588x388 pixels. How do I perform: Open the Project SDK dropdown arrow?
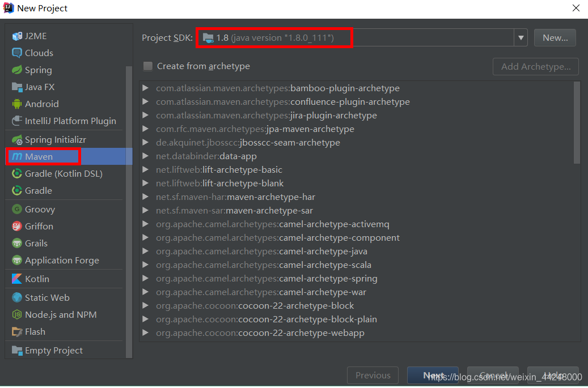[x=521, y=38]
